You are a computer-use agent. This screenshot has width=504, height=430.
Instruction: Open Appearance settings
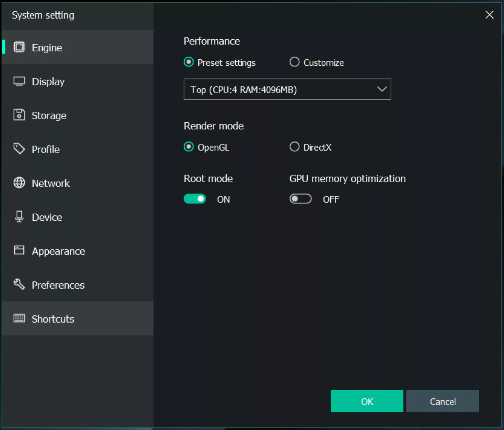(x=78, y=251)
